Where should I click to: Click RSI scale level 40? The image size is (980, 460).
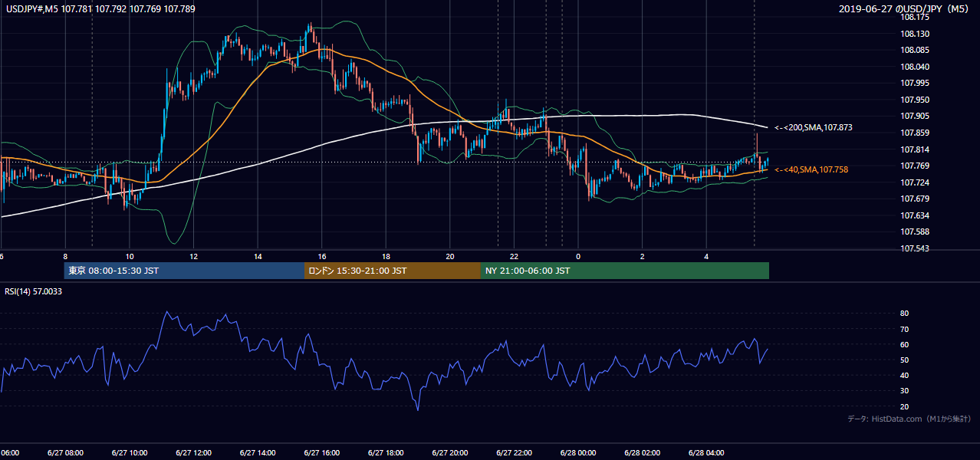(905, 375)
